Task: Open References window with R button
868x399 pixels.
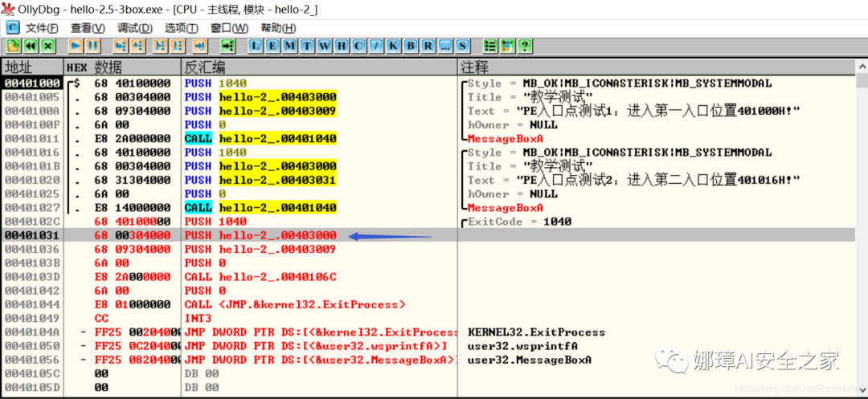Action: pyautogui.click(x=428, y=46)
